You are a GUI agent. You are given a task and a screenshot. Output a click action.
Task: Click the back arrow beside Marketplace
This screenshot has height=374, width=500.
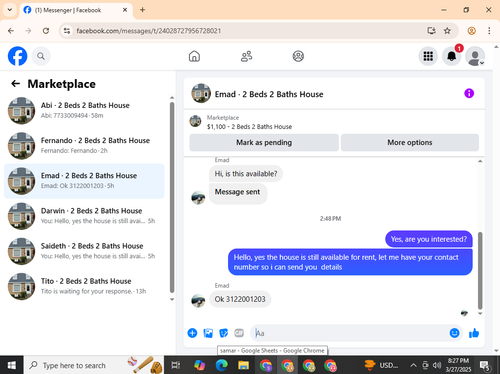[x=15, y=83]
